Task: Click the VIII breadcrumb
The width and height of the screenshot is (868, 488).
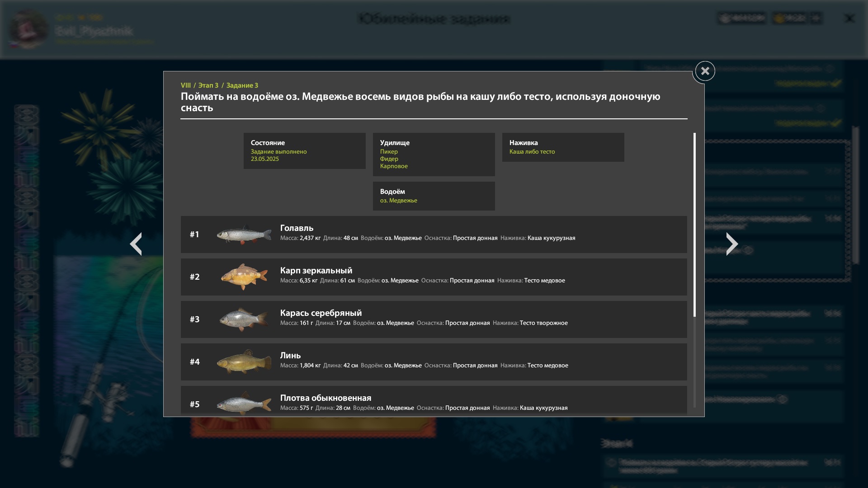Action: [x=186, y=85]
